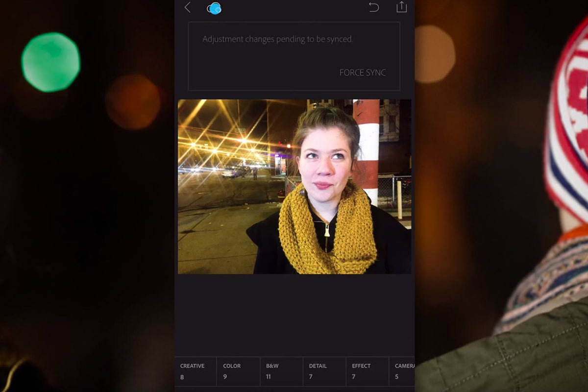The image size is (588, 392).
Task: Click the 'Adjustment changes pending' message text
Action: 277,39
